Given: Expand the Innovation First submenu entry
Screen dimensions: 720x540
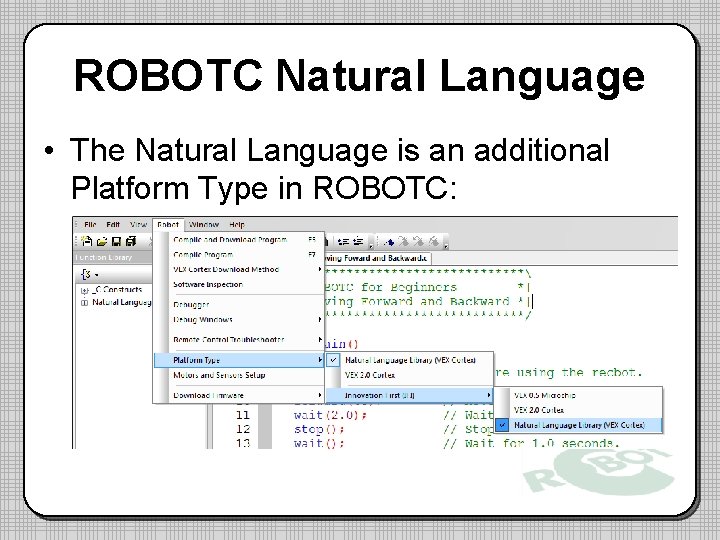Looking at the screenshot, I should [x=409, y=395].
